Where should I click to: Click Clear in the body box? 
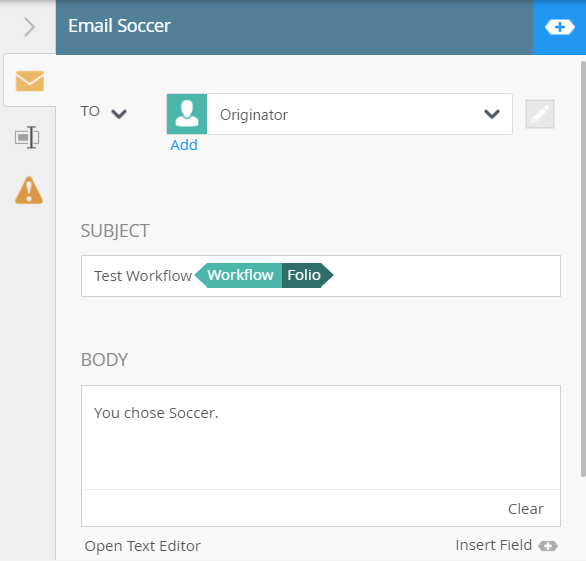coord(525,509)
